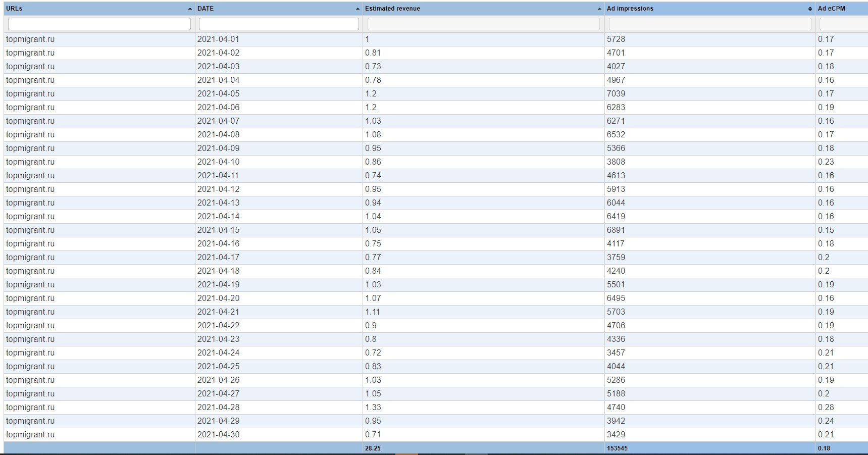Click the revenue value 1.11
Viewport: 868px width, 455px height.
pos(373,312)
